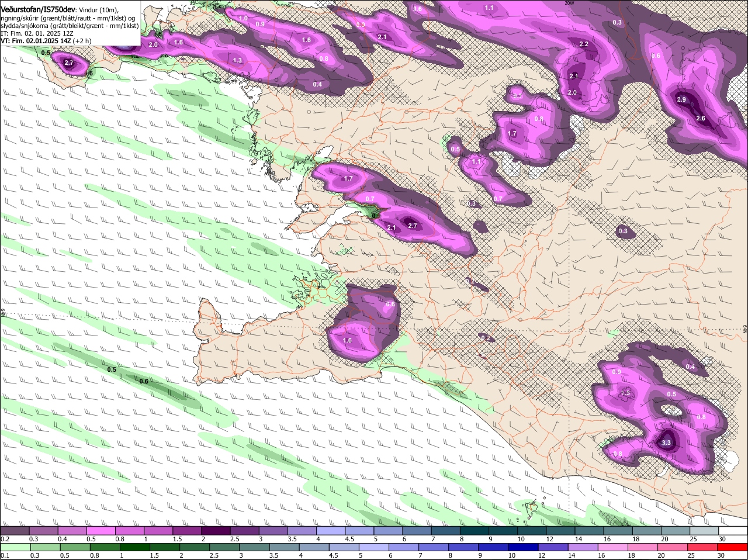Click the light lavender 4.5 swatch in top legend
The image size is (748, 560).
[x=359, y=531]
